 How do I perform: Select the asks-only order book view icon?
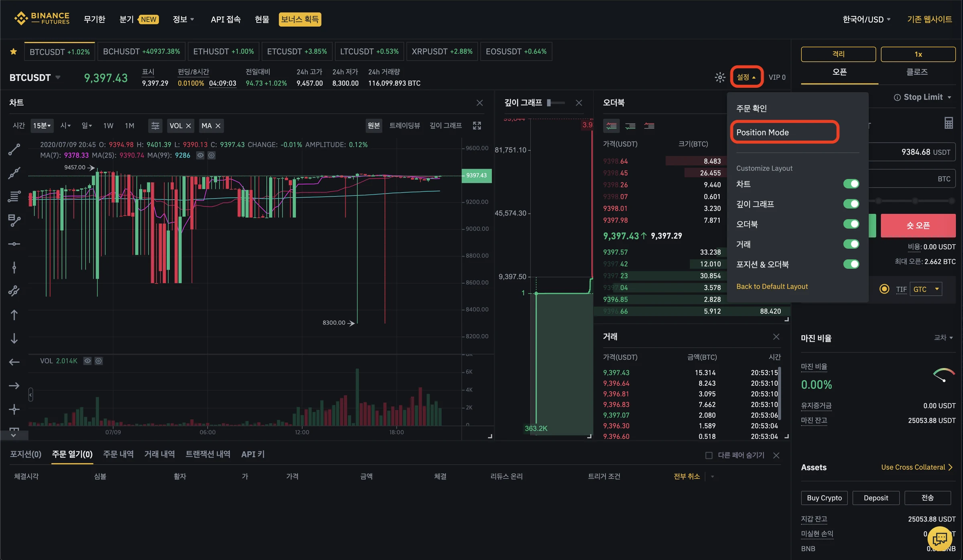(x=649, y=126)
